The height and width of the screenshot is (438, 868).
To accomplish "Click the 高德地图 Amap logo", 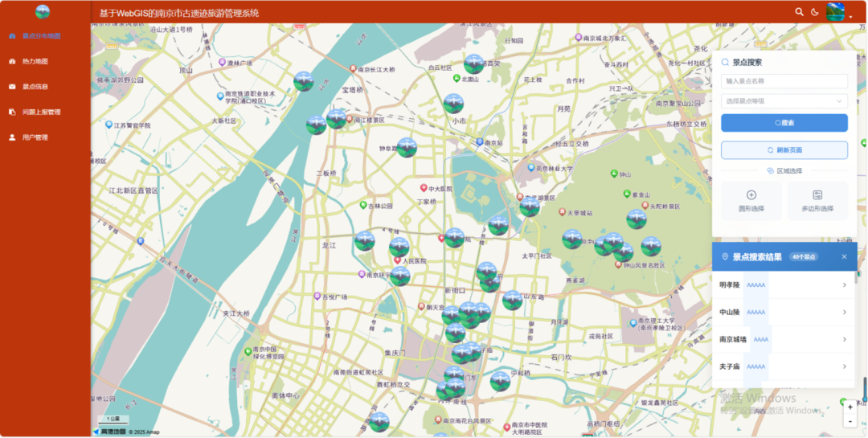I will (109, 432).
